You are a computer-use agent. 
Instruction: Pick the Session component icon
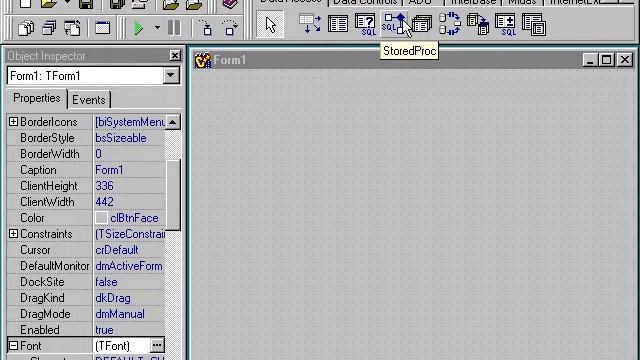coord(450,24)
